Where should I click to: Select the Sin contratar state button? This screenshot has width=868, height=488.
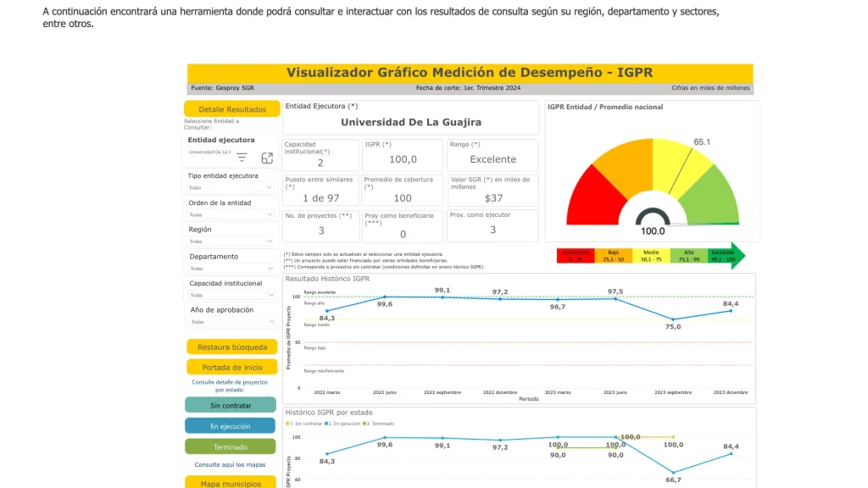pos(231,406)
